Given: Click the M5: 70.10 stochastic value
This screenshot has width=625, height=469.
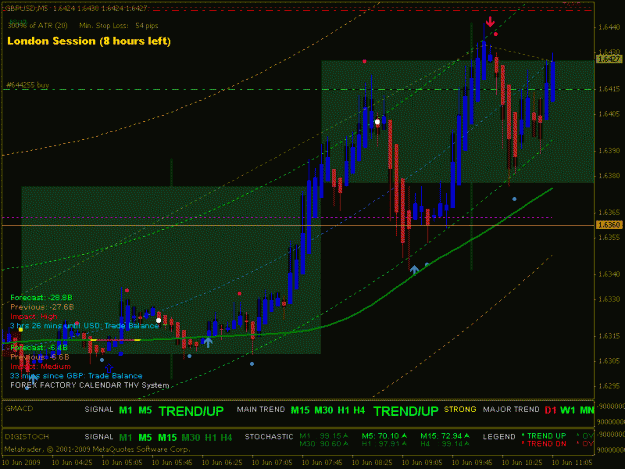Looking at the screenshot, I should (x=384, y=436).
